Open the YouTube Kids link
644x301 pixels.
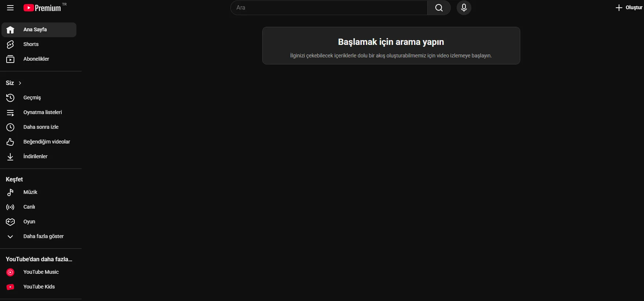coord(39,287)
